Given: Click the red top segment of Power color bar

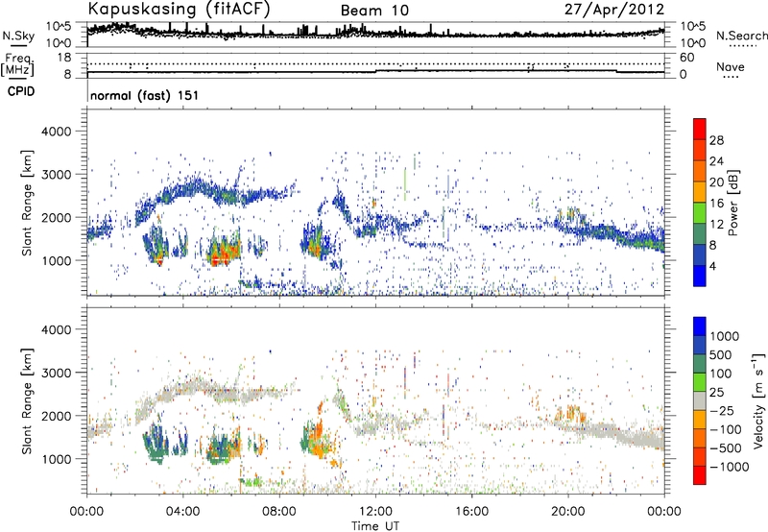Looking at the screenshot, I should point(700,129).
